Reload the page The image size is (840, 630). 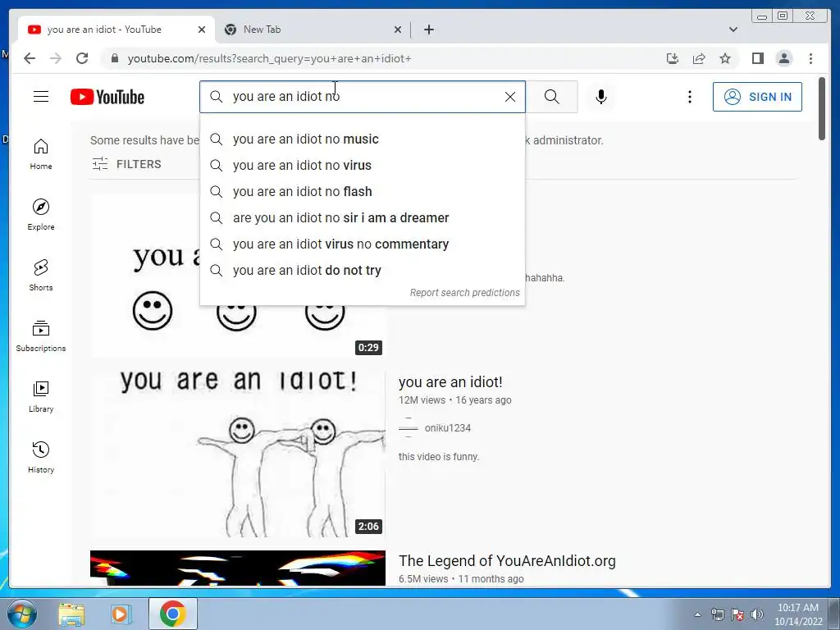point(82,58)
